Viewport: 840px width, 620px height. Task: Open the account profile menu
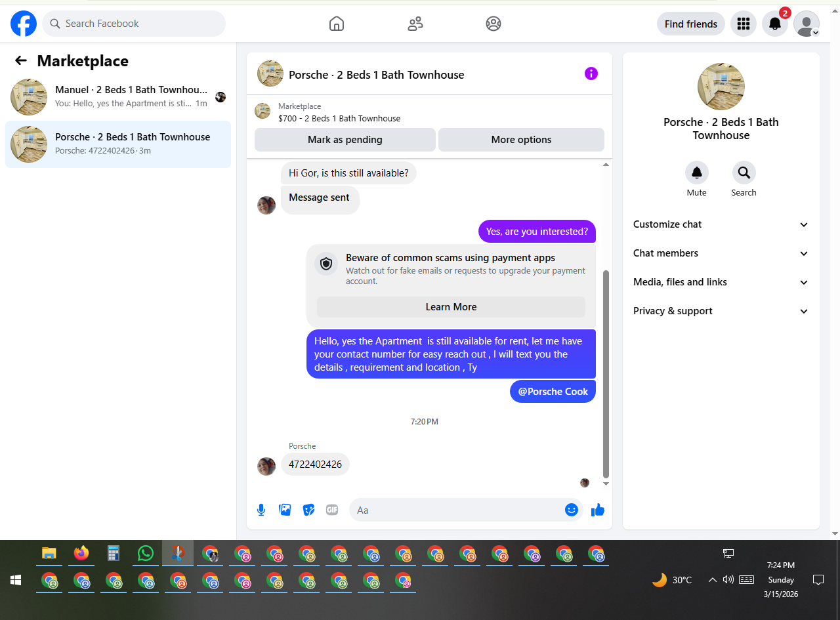click(807, 24)
